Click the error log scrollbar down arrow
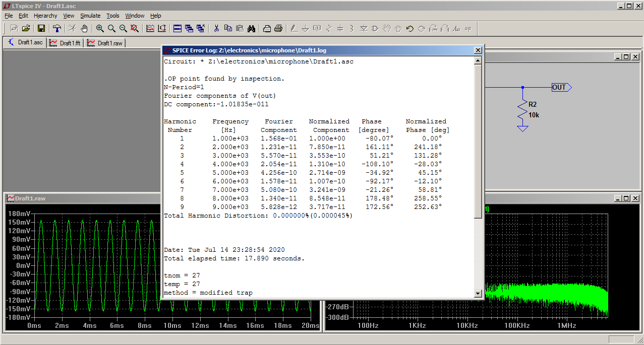The width and height of the screenshot is (644, 345). tap(478, 293)
